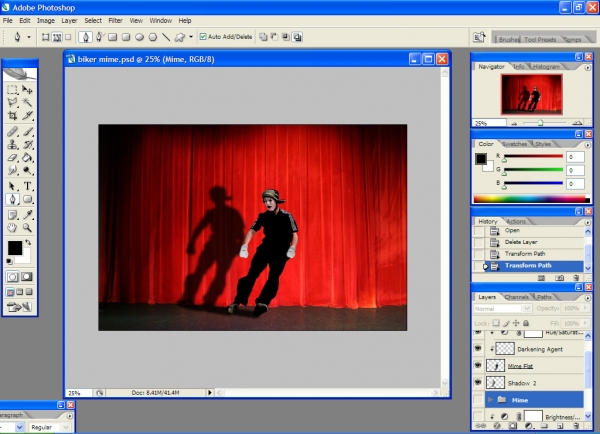The image size is (600, 434).
Task: Select the Notes tool
Action: tap(12, 215)
